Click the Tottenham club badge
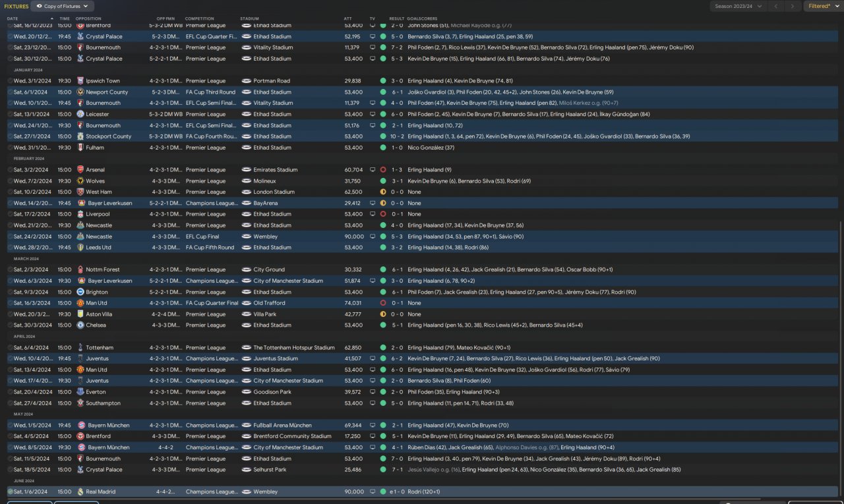Image resolution: width=844 pixels, height=504 pixels. click(80, 348)
